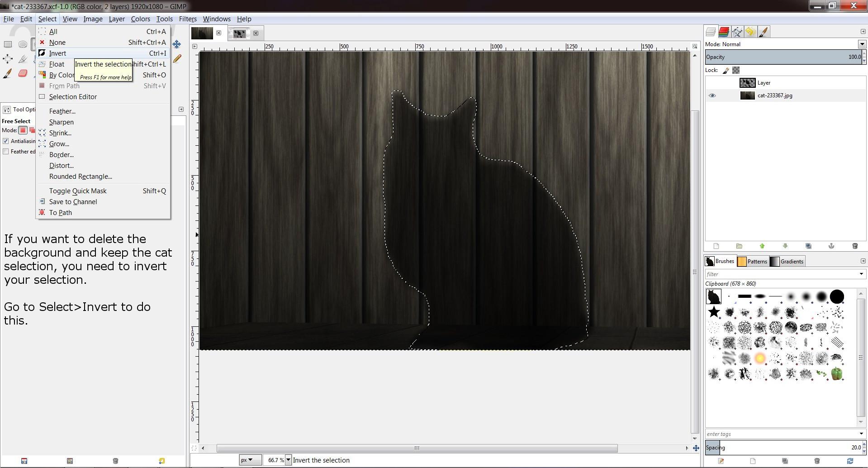
Task: Expand the enter tags dropdown
Action: [x=861, y=434]
